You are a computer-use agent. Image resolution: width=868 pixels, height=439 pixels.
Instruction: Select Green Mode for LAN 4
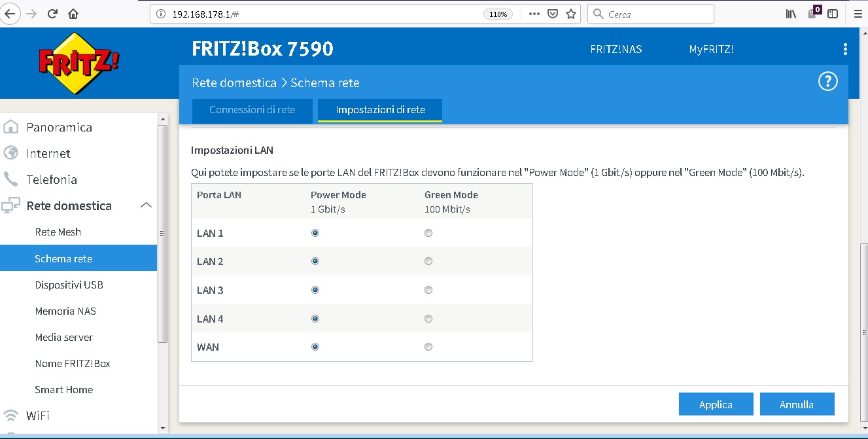tap(428, 319)
